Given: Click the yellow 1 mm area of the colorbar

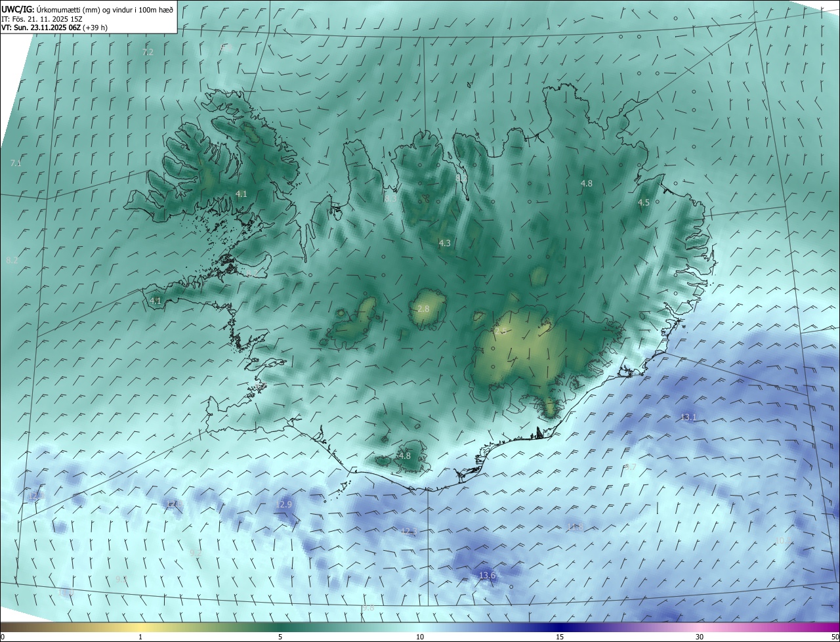Looking at the screenshot, I should coord(140,627).
